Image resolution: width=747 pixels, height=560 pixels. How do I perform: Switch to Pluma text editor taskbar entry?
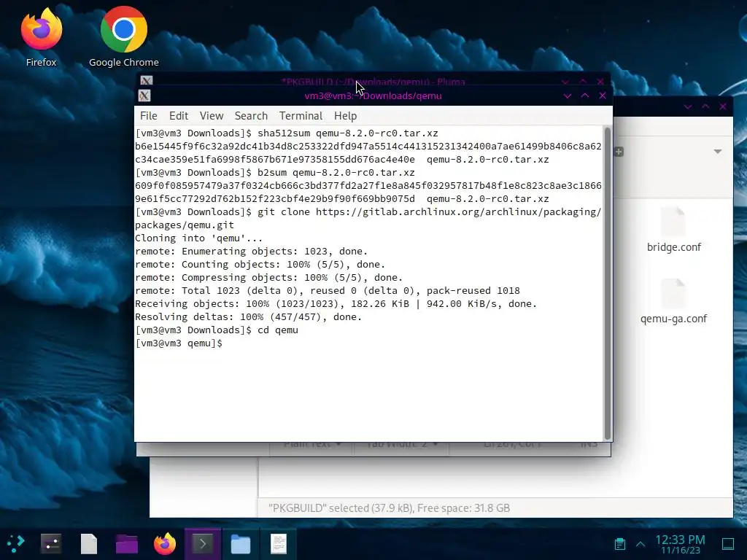(279, 543)
